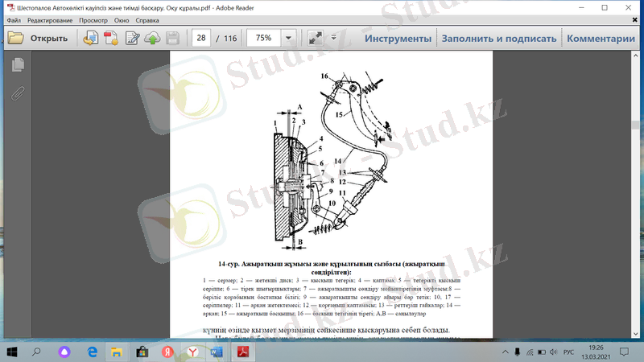The height and width of the screenshot is (362, 644).
Task: Open the Редактирование menu
Action: [x=50, y=19]
